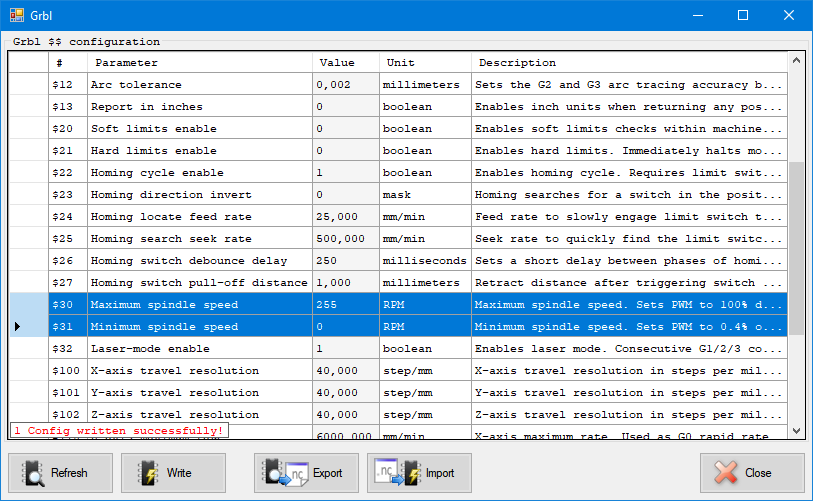Click the scrollbar up arrow
The width and height of the screenshot is (813, 501).
(796, 61)
